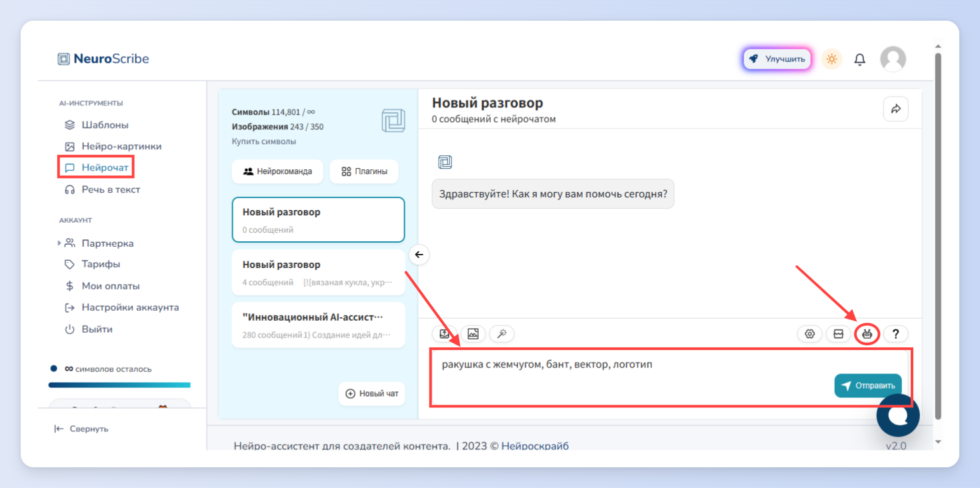Click the 'Новый разговор' conversation heading

pos(487,103)
